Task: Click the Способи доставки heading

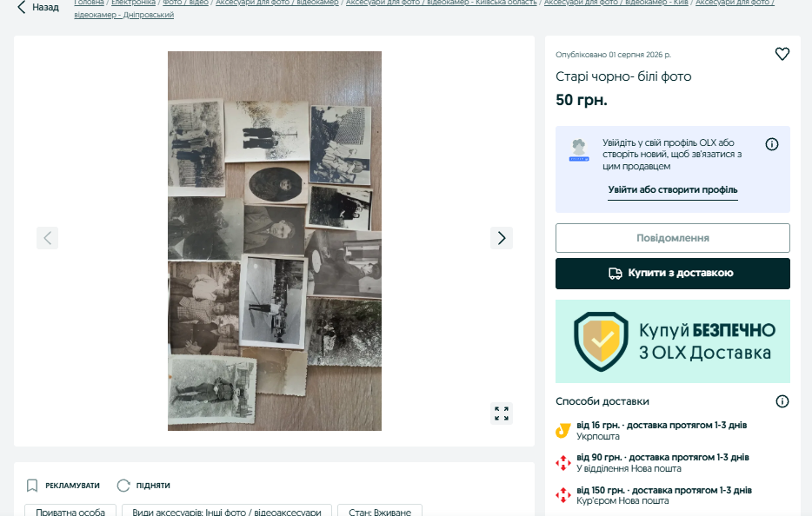Action: tap(602, 401)
